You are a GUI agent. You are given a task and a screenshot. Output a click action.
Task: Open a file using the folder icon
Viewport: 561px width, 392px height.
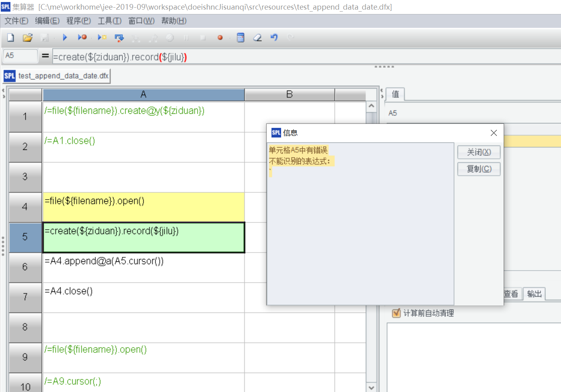point(27,38)
